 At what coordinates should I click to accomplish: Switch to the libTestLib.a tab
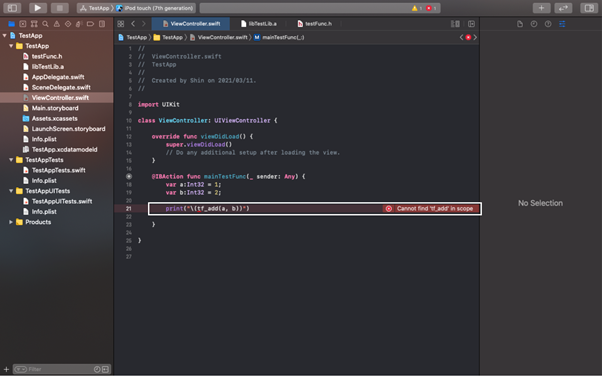pyautogui.click(x=258, y=24)
